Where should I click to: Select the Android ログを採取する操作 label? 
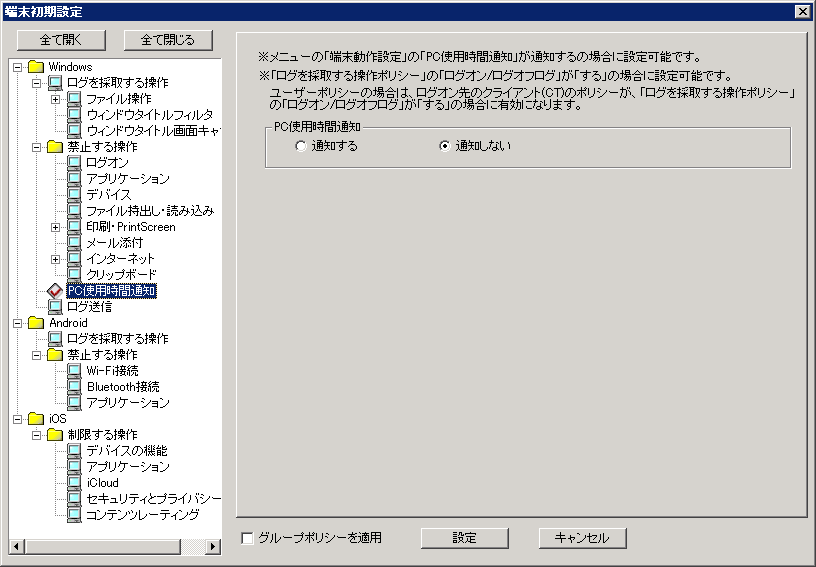tap(118, 339)
